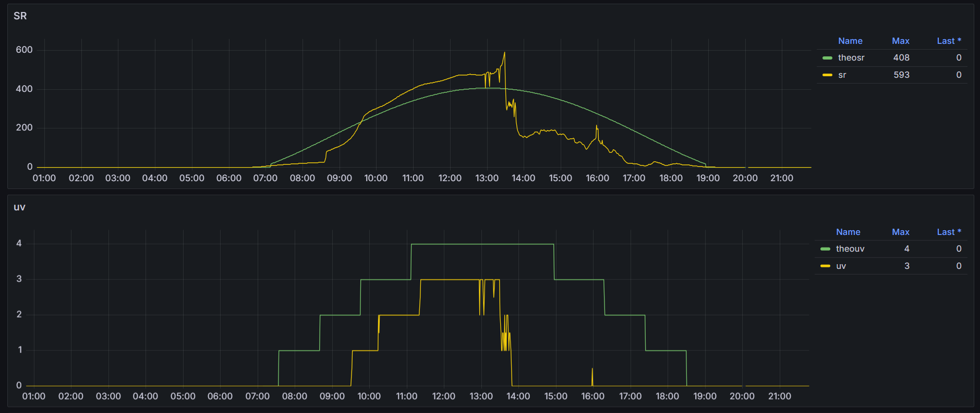Open color picker for sr yellow swatch

[827, 75]
